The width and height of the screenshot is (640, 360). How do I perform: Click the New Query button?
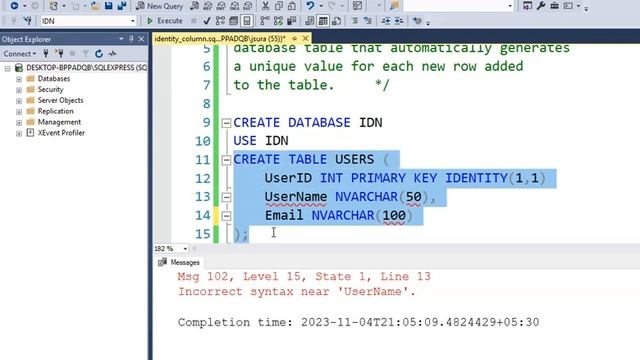[x=159, y=6]
